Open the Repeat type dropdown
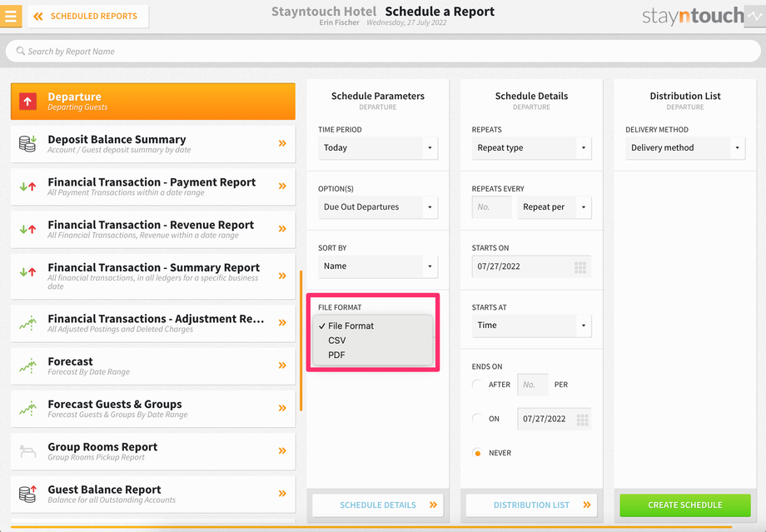Image resolution: width=766 pixels, height=532 pixels. coord(531,148)
